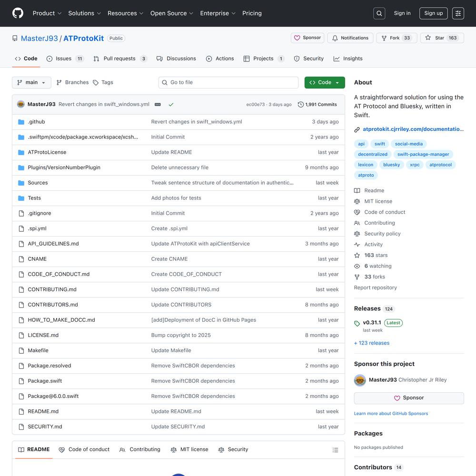Open the ATProtoLicense folder
This screenshot has width=476, height=476.
point(47,152)
